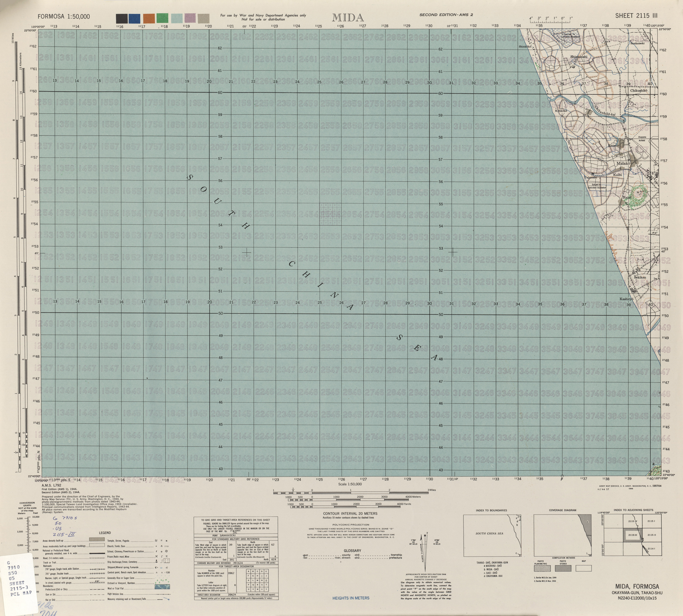
Task: Click the Photo Stereo hatched box
Action: pyautogui.click(x=563, y=568)
